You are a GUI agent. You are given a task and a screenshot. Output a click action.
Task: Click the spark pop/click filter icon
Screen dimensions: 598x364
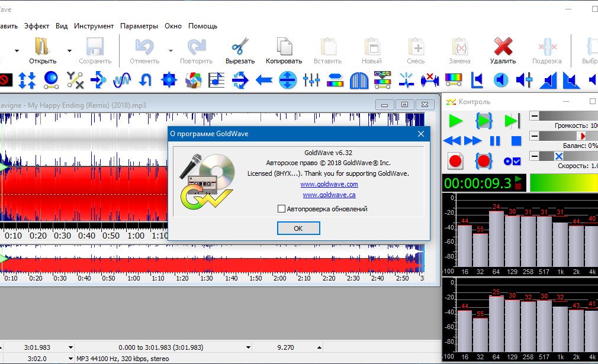tap(406, 80)
